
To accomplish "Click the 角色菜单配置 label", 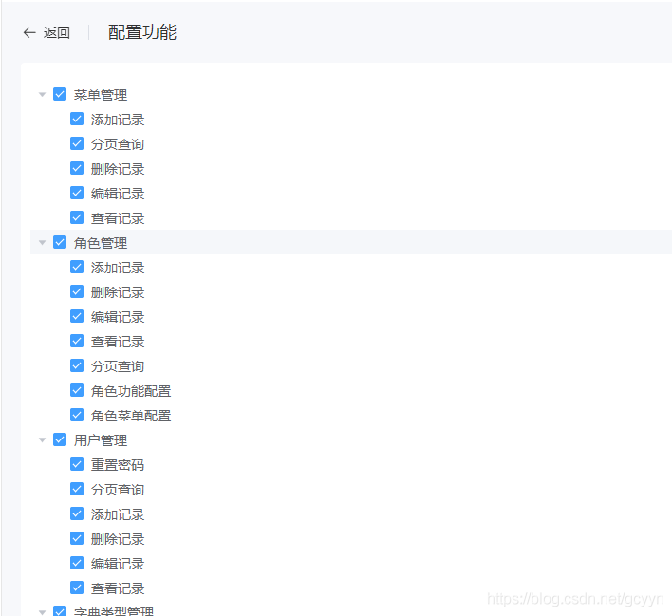I will click(131, 416).
